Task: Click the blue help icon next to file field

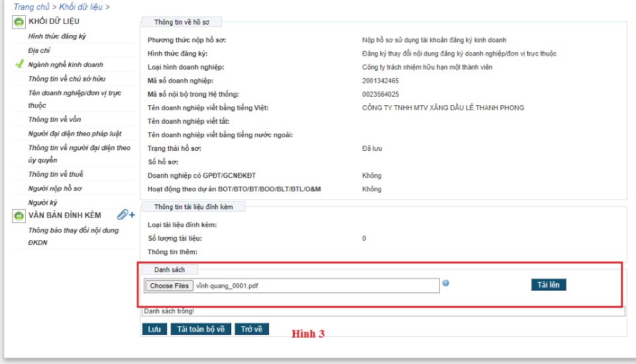Action: coord(445,283)
